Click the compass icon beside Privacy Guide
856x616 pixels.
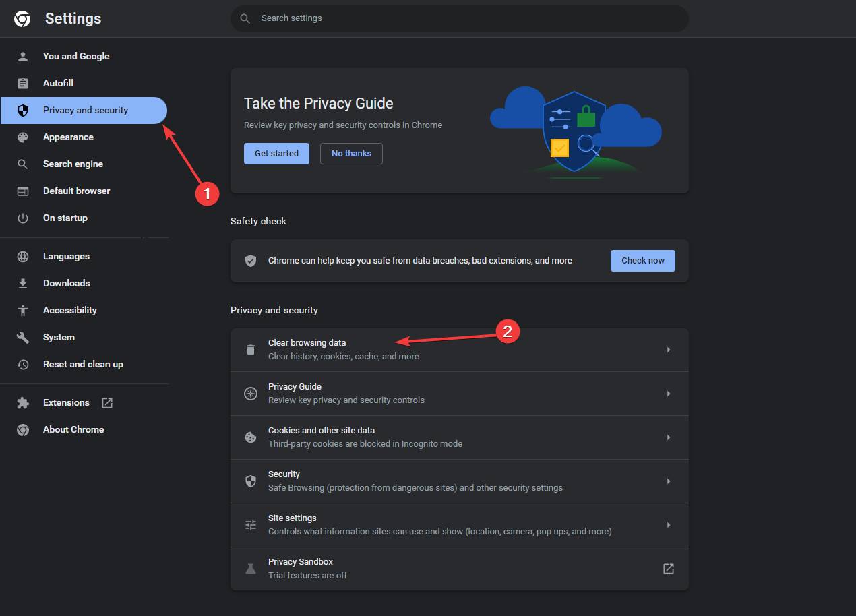[x=250, y=393]
